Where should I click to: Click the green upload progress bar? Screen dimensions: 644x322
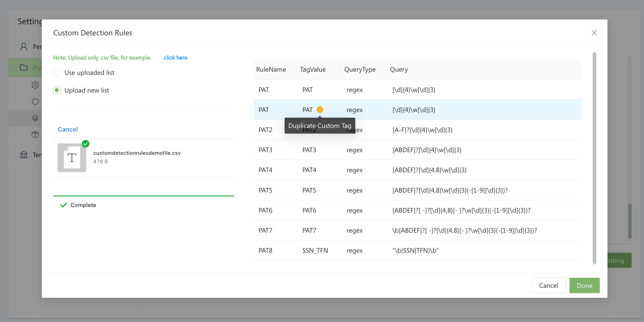click(143, 196)
